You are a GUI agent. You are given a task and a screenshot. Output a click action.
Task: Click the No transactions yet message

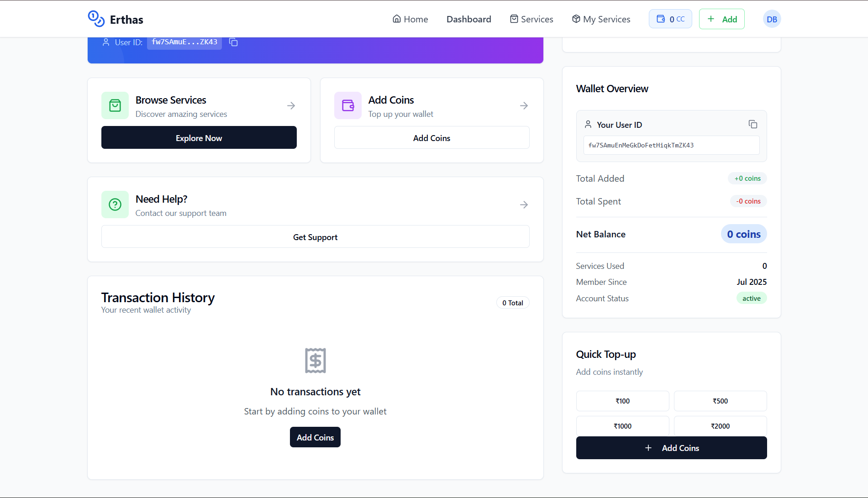tap(316, 392)
